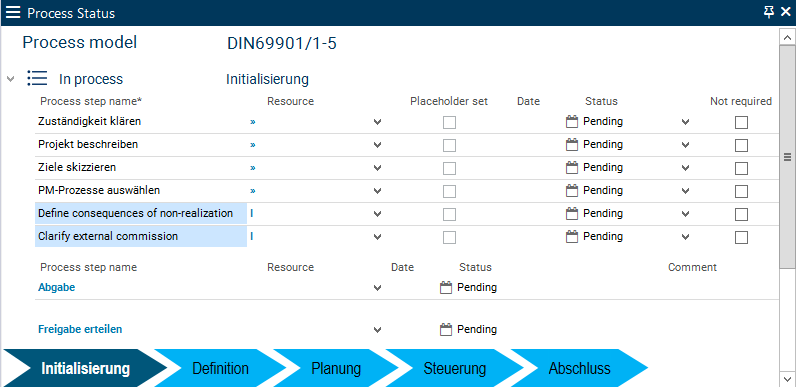Image resolution: width=796 pixels, height=387 pixels.
Task: Click the vertical scrollbar thumb
Action: point(787,157)
